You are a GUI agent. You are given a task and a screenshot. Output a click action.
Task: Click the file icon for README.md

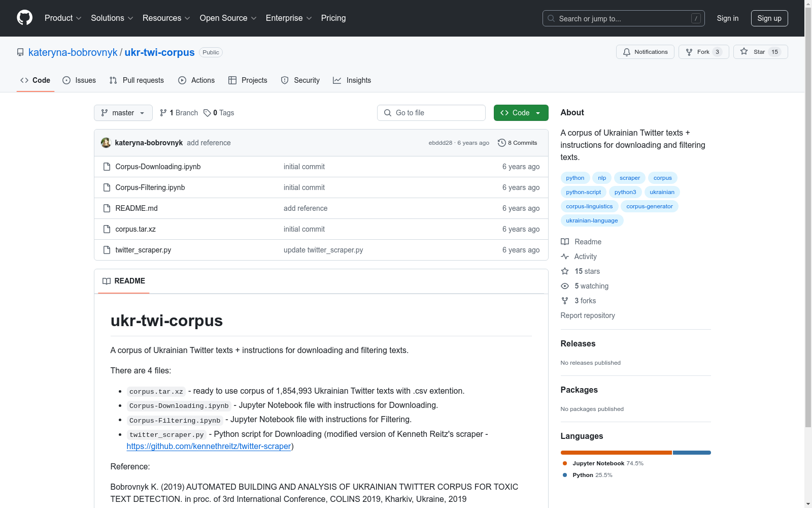pyautogui.click(x=107, y=208)
